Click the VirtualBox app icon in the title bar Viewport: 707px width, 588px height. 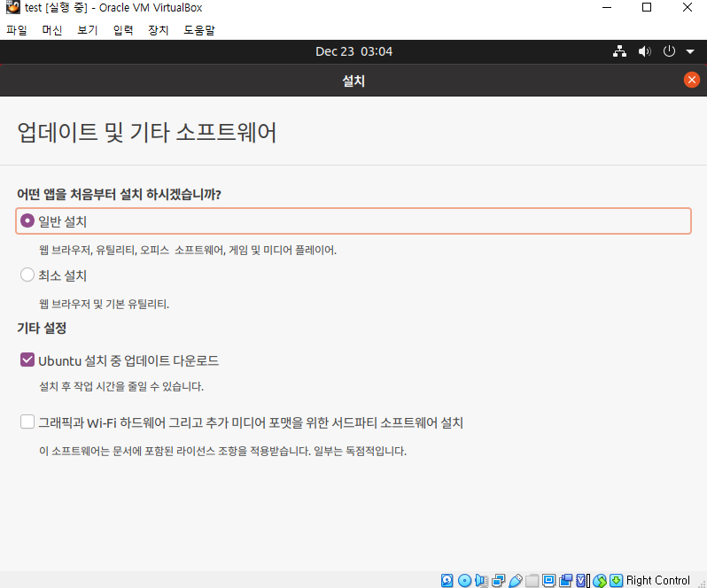pos(12,7)
